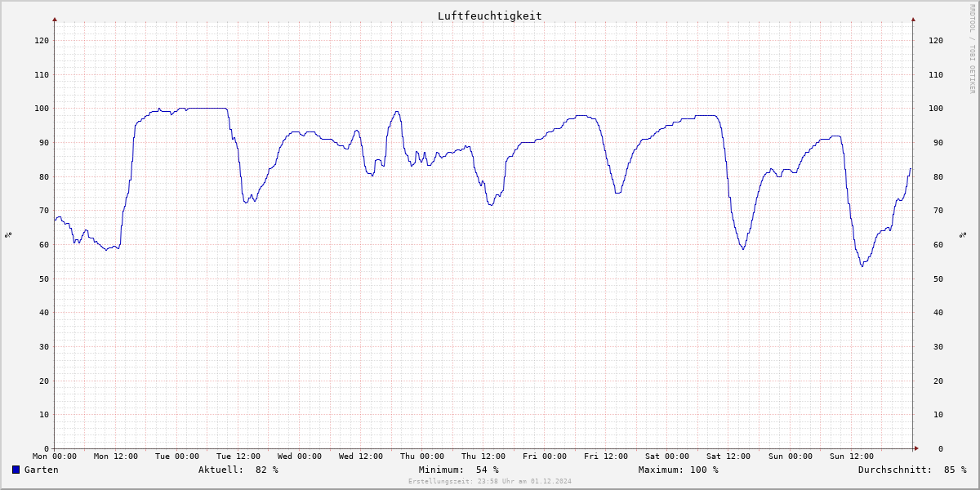Screen dimensions: 980x490
Task: Click the "90" label on the left axis
Action: [x=44, y=143]
